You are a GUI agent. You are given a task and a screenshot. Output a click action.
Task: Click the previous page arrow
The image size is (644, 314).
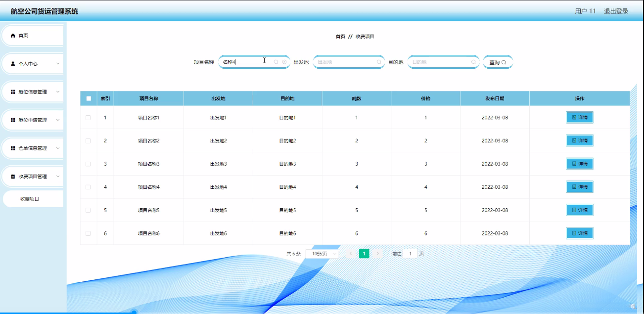350,254
